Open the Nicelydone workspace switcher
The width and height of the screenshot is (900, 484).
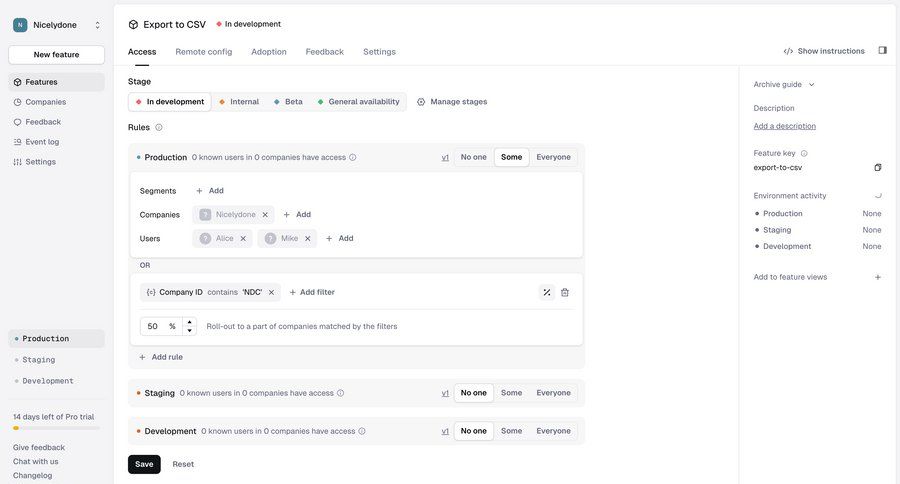point(57,25)
